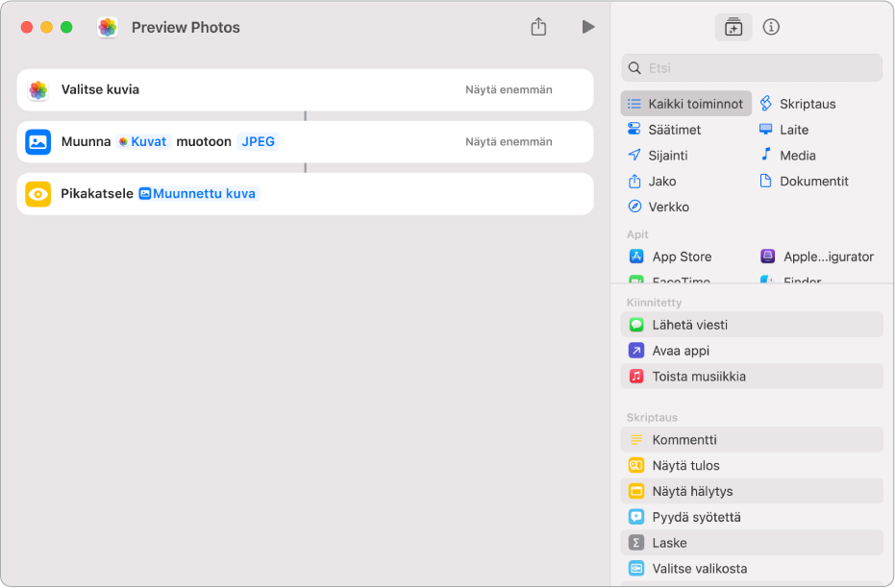
Task: Focus the Etsi search field
Action: (752, 68)
